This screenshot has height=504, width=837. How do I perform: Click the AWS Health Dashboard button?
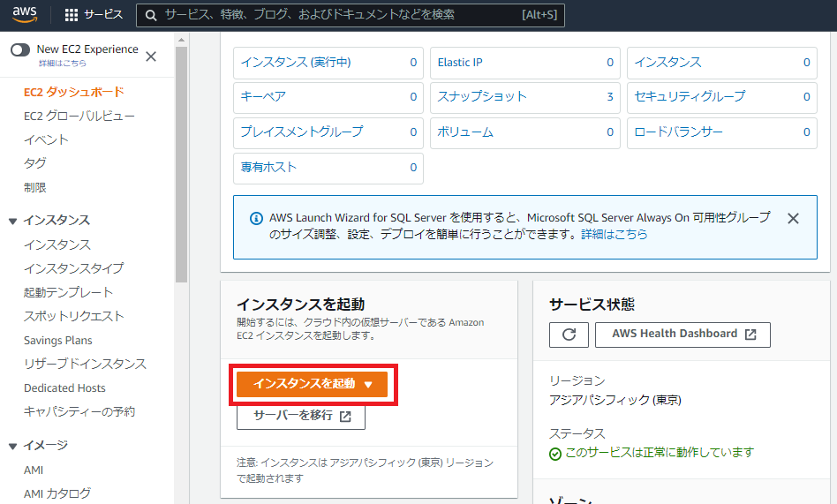pyautogui.click(x=684, y=335)
